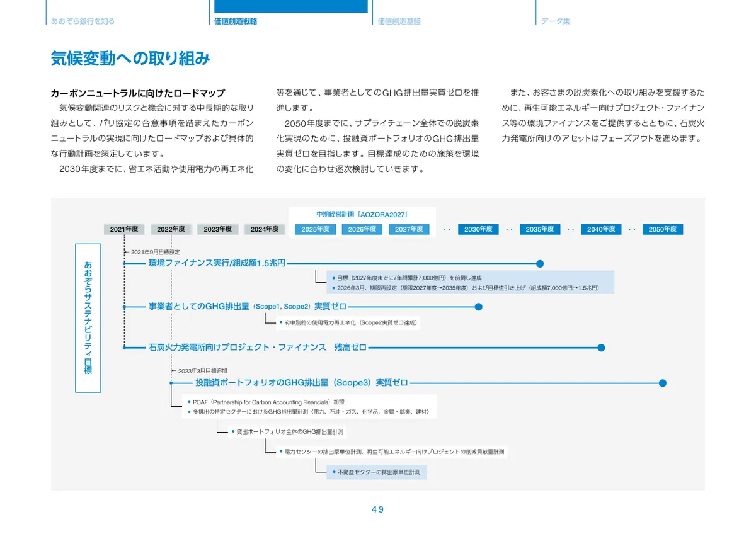Click the PCAF加盟 bullet

(x=266, y=402)
